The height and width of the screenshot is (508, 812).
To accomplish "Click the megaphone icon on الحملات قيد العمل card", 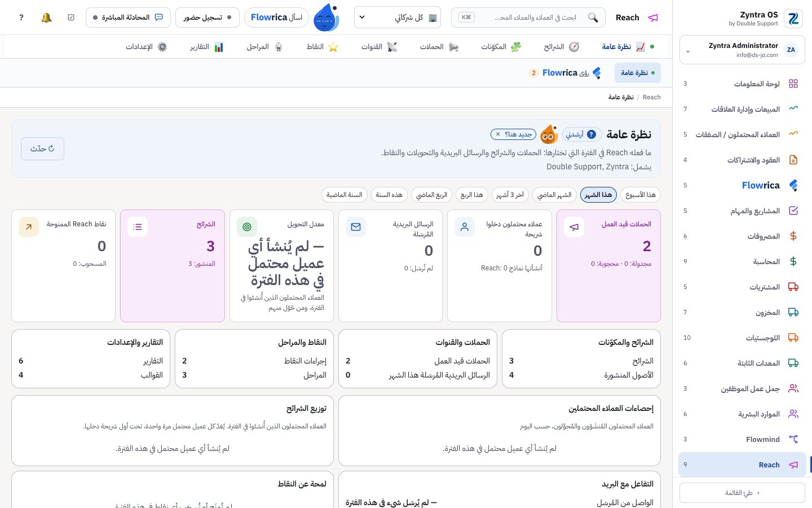I will 574,227.
